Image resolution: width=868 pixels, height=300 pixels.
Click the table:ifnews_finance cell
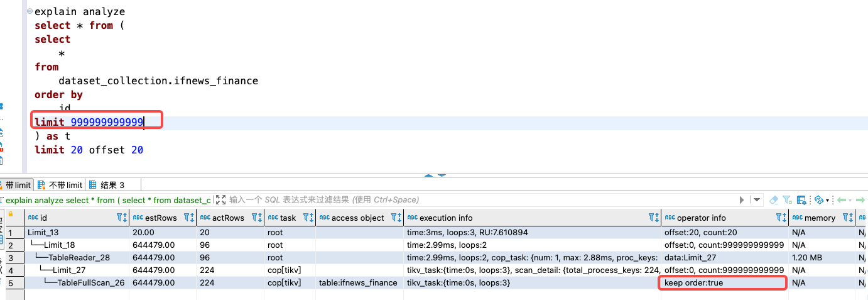point(359,282)
